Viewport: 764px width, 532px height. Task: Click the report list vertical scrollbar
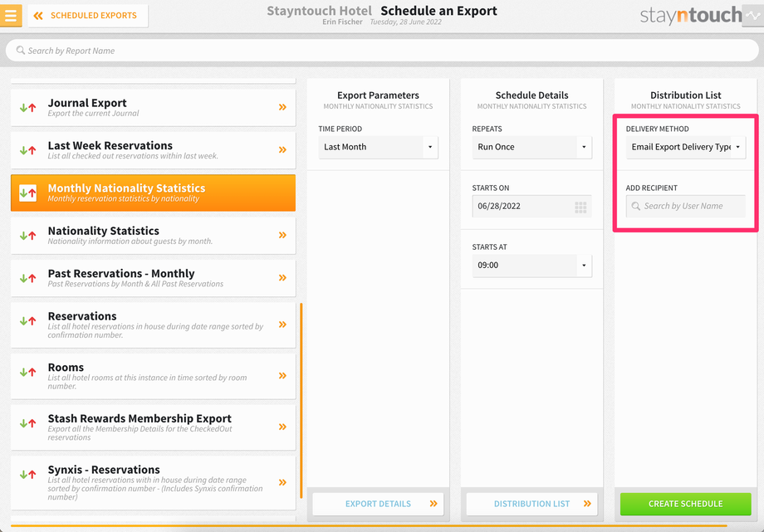tap(301, 401)
